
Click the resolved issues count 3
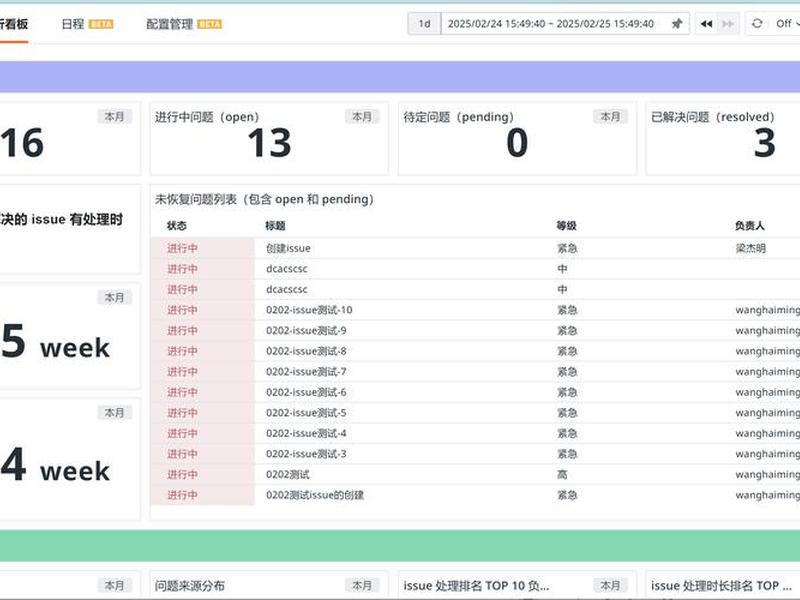764,143
